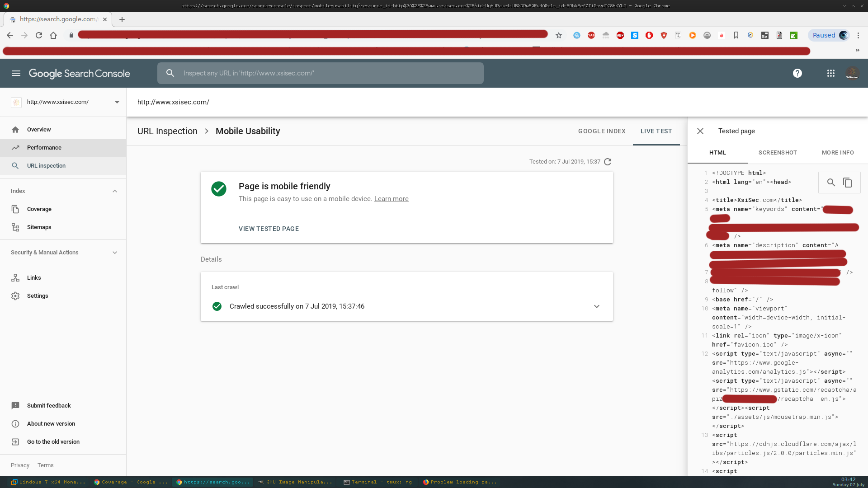Open the Search Console hamburger menu
Screen dimensions: 868x488
(16, 73)
